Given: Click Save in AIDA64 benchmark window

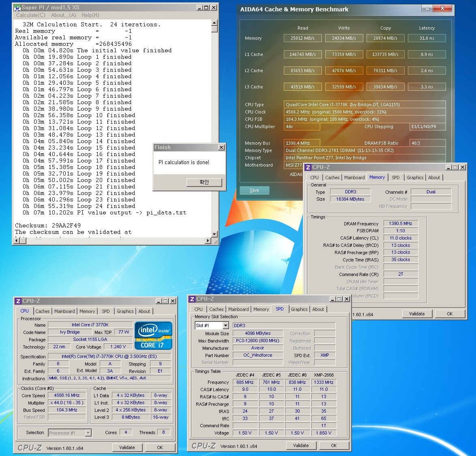Looking at the screenshot, I should [x=254, y=190].
